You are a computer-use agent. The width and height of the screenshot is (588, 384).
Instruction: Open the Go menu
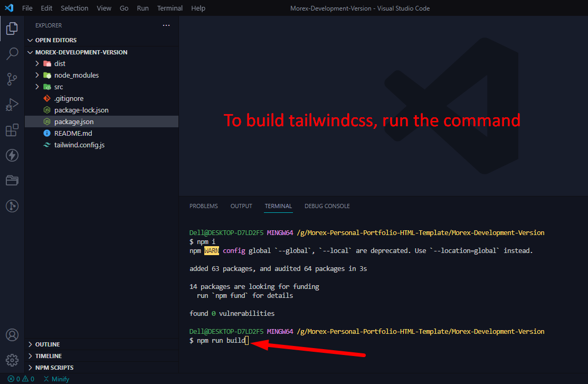pyautogui.click(x=124, y=8)
